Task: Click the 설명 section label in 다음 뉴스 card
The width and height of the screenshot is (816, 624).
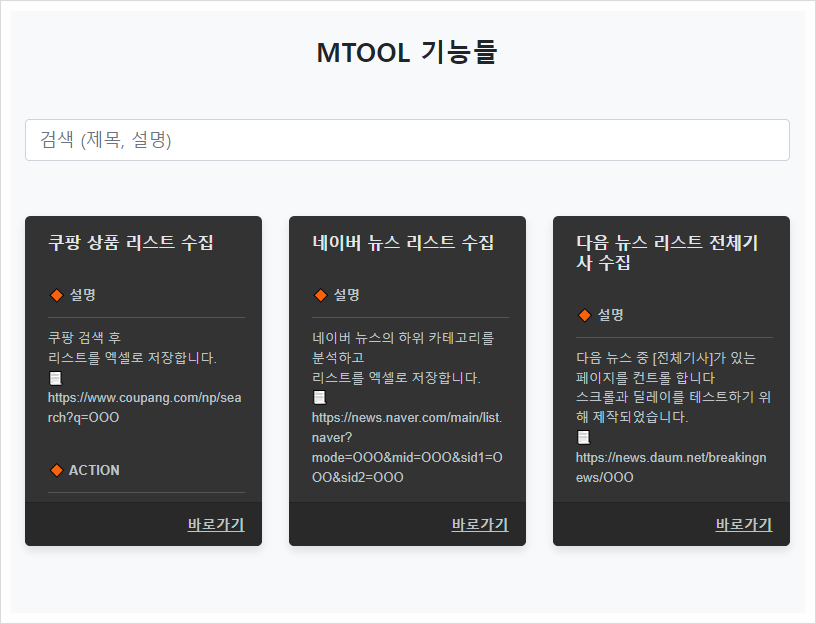Action: point(611,315)
